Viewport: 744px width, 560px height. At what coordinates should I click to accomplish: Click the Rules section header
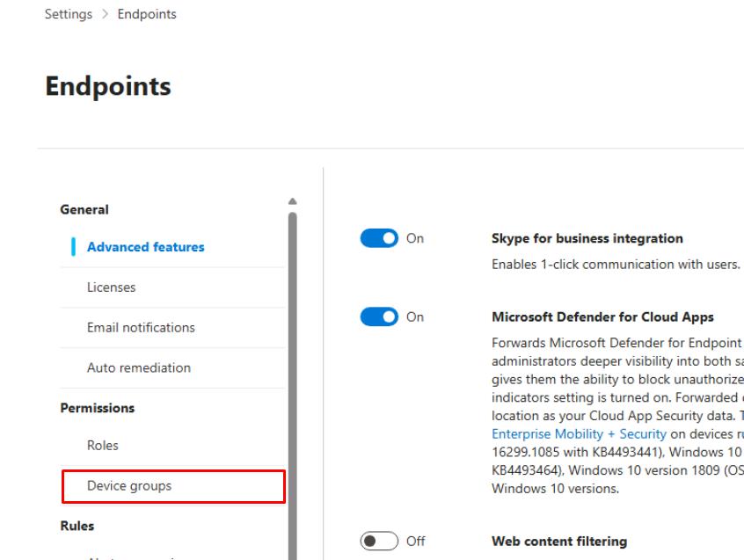(77, 526)
